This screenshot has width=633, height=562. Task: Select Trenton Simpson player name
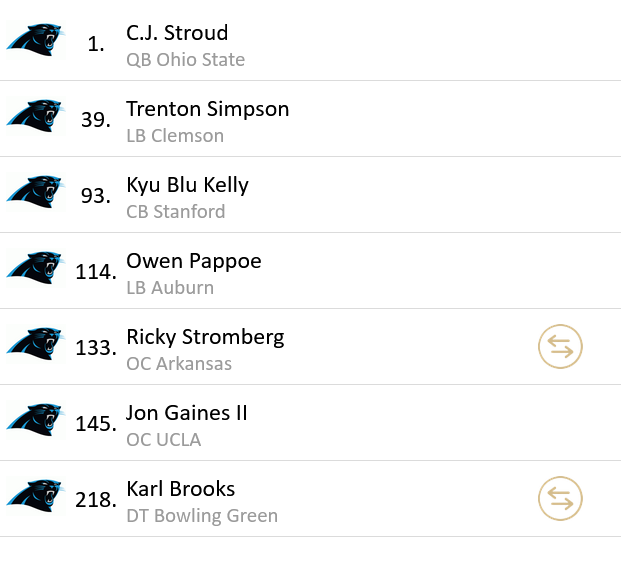point(207,109)
